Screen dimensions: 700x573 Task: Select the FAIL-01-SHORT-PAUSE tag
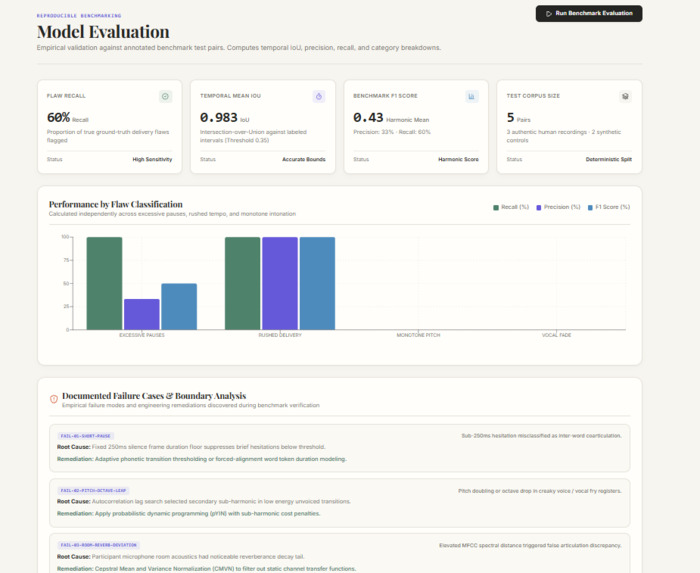click(x=85, y=436)
